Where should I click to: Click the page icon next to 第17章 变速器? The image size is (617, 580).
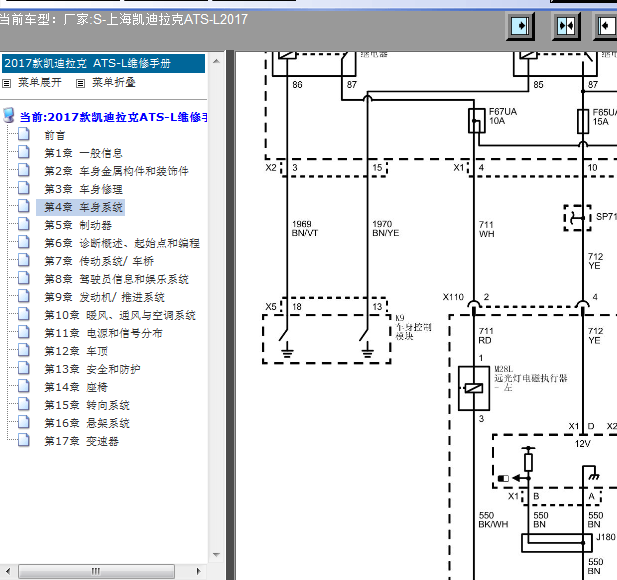point(24,440)
